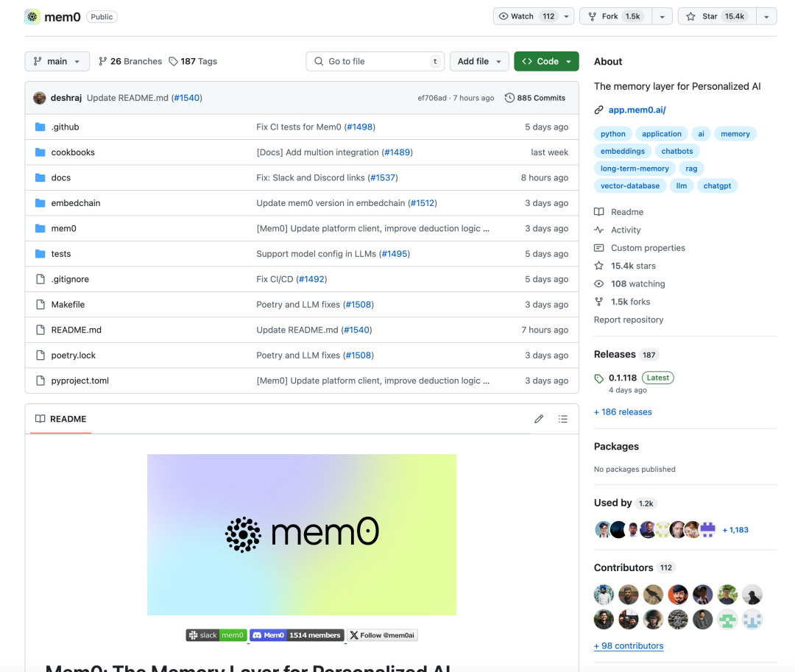
Task: Open the green Code dropdown
Action: click(x=546, y=62)
